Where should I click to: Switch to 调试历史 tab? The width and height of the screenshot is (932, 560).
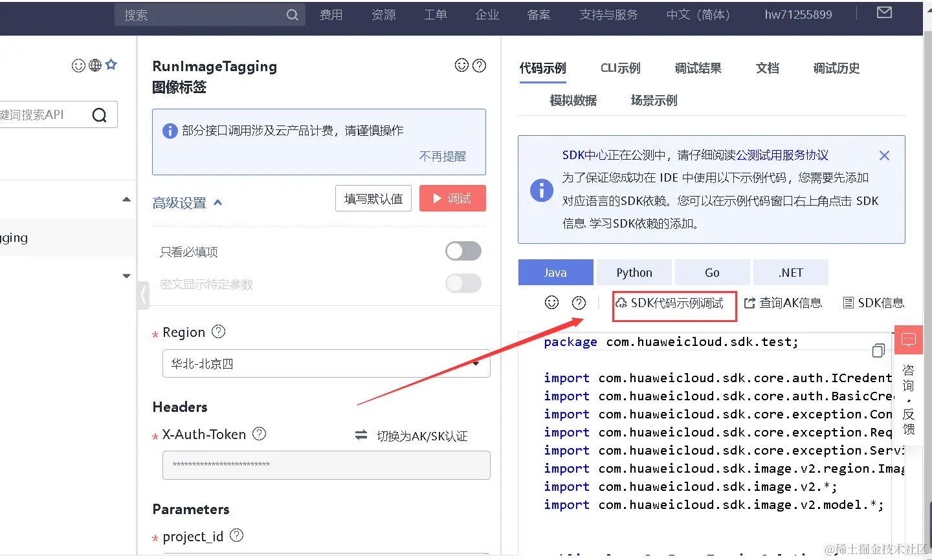[836, 69]
